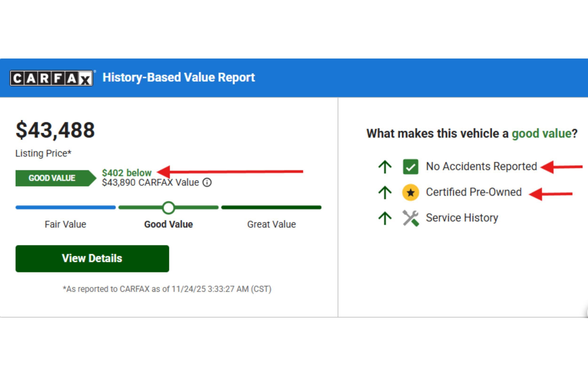
Task: Click the Service History wrench icon
Action: click(x=410, y=218)
